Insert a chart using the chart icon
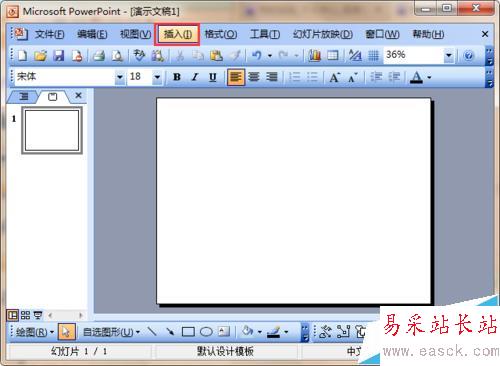This screenshot has height=366, width=500. (x=314, y=56)
